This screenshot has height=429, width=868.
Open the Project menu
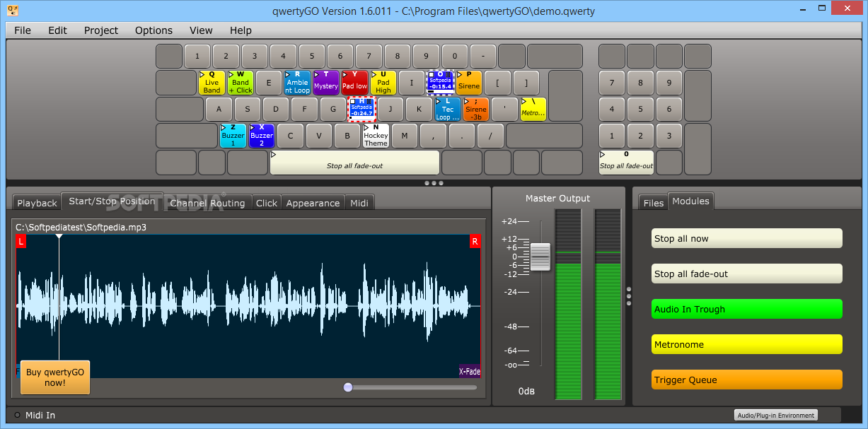coord(101,30)
